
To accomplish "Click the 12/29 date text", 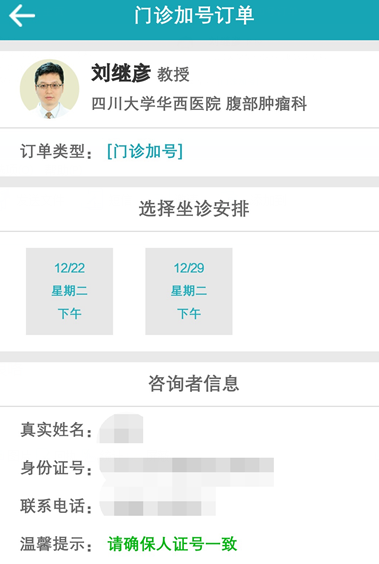I will [x=189, y=268].
